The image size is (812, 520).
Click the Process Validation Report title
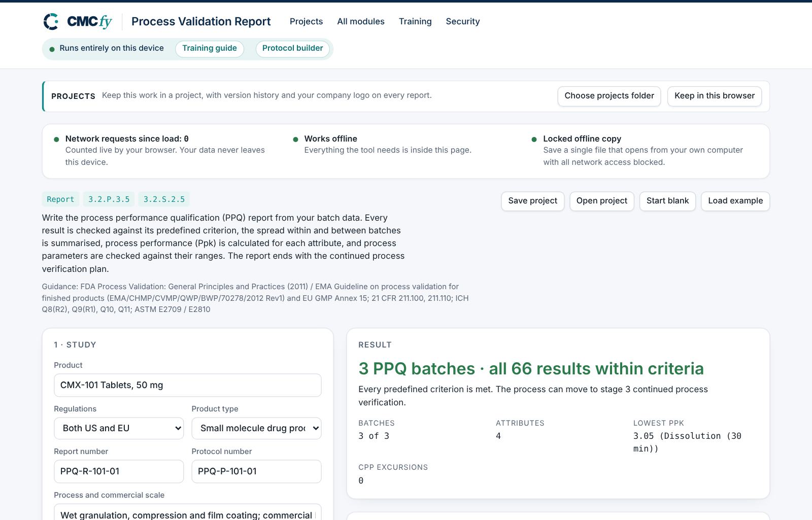201,21
